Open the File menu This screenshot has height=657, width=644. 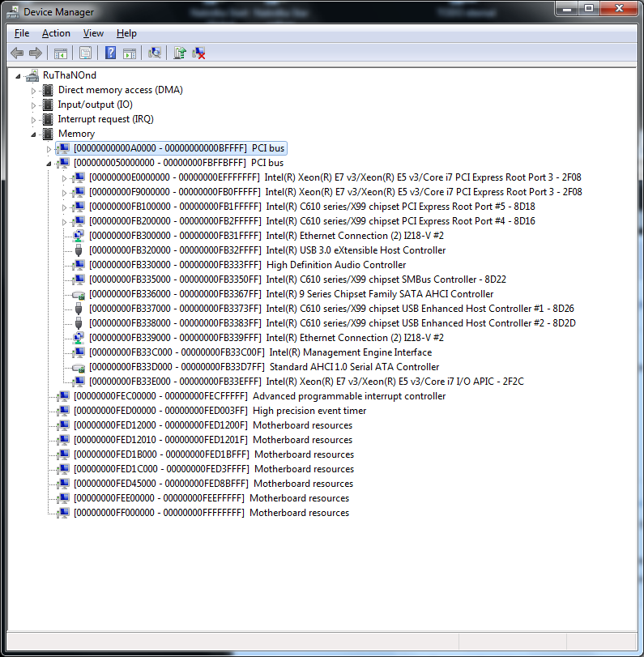click(22, 33)
